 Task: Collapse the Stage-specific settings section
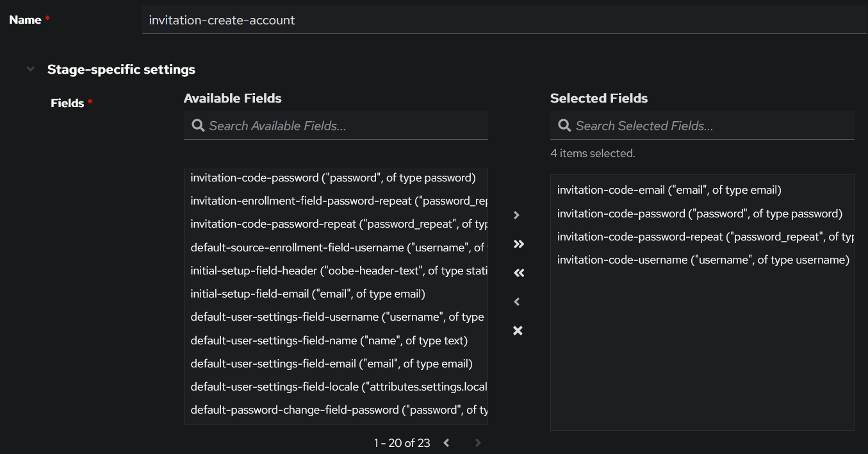[x=30, y=69]
